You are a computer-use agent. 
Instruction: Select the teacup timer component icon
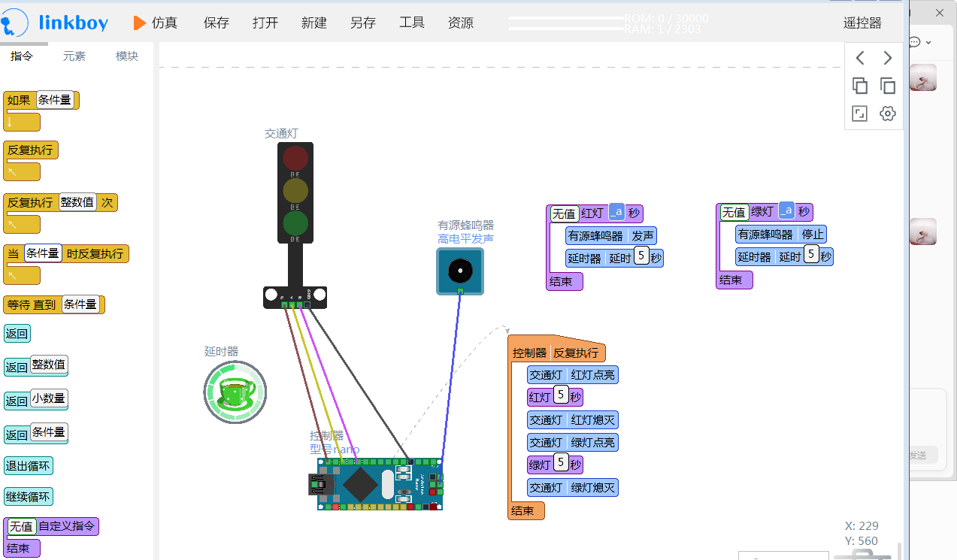(x=235, y=392)
